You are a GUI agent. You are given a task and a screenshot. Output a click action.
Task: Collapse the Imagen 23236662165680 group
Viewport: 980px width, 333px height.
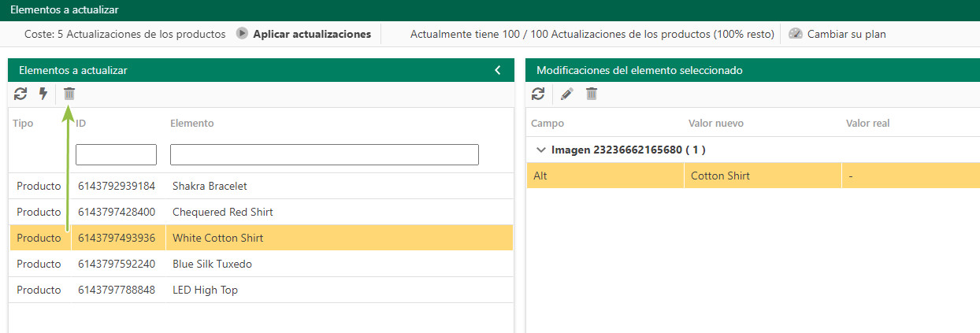tap(540, 150)
